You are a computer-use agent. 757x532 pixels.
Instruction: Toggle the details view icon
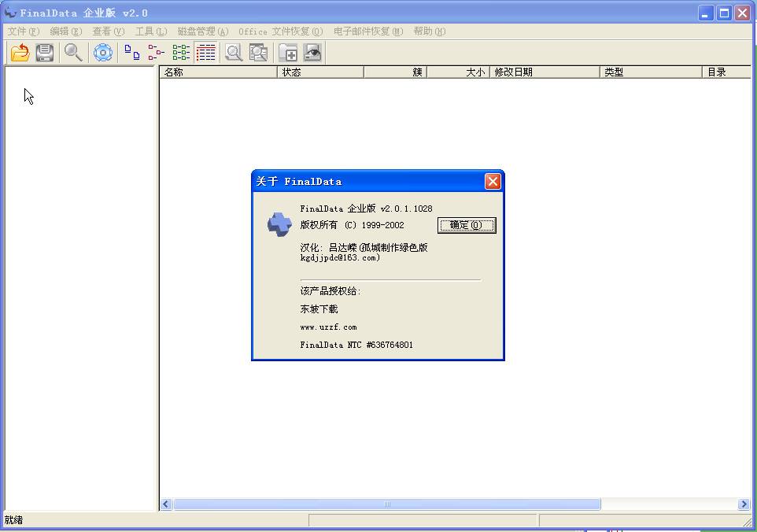pyautogui.click(x=206, y=53)
